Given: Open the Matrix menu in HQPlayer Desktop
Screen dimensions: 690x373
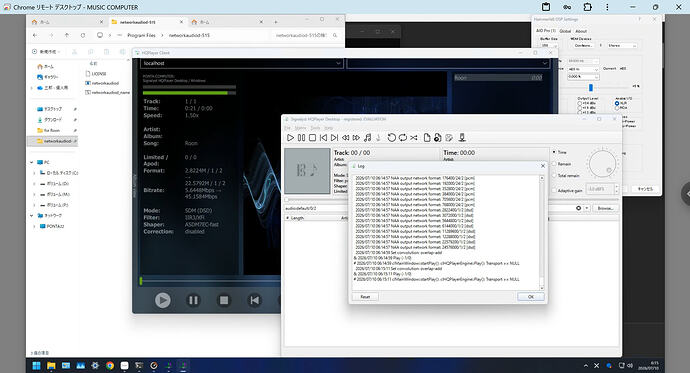Looking at the screenshot, I should pyautogui.click(x=300, y=128).
